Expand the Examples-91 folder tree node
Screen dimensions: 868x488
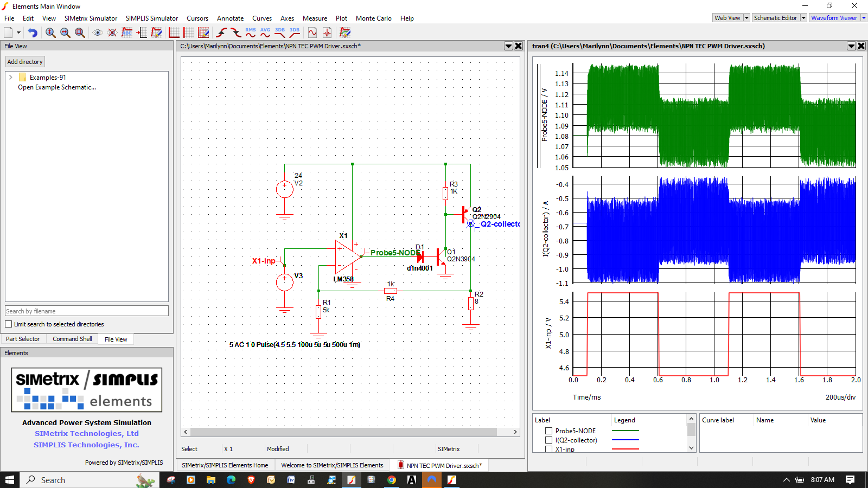[11, 78]
